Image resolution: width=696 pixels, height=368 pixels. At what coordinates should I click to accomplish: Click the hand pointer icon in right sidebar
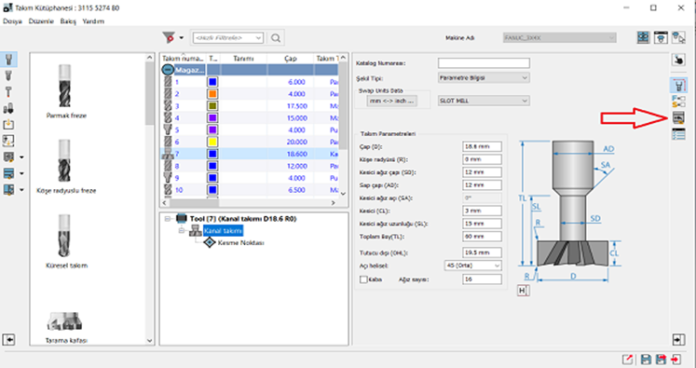[x=678, y=59]
